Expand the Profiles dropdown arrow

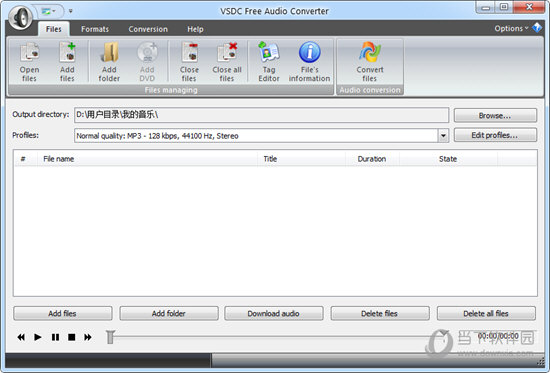(x=443, y=135)
